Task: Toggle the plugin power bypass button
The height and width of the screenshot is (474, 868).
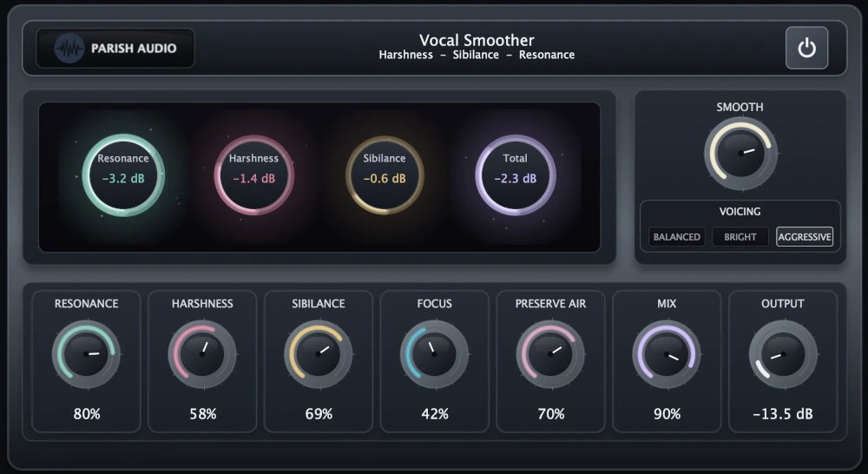Action: (806, 48)
